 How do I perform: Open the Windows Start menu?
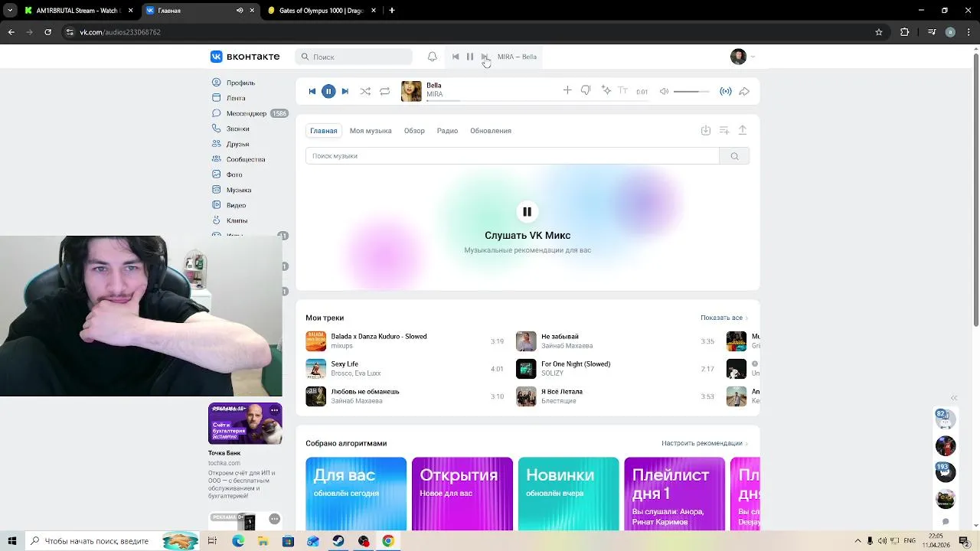[12, 541]
